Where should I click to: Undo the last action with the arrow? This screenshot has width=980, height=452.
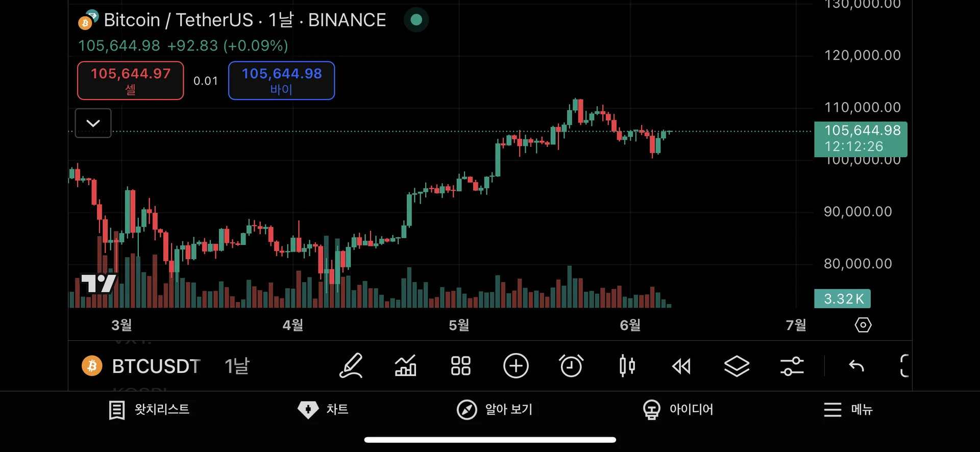(856, 366)
